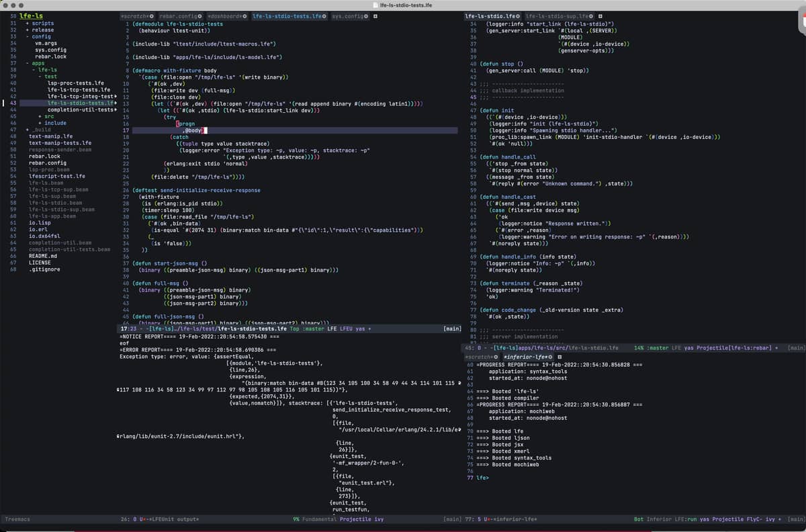Open io.dx64fsl in the file tree
Viewport: 806px width, 532px height.
click(x=44, y=236)
